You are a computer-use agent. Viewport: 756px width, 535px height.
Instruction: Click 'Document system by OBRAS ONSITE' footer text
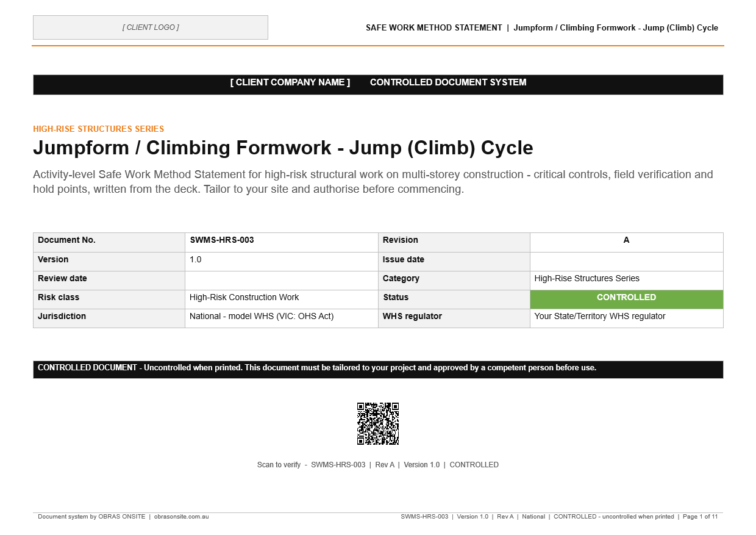(91, 517)
